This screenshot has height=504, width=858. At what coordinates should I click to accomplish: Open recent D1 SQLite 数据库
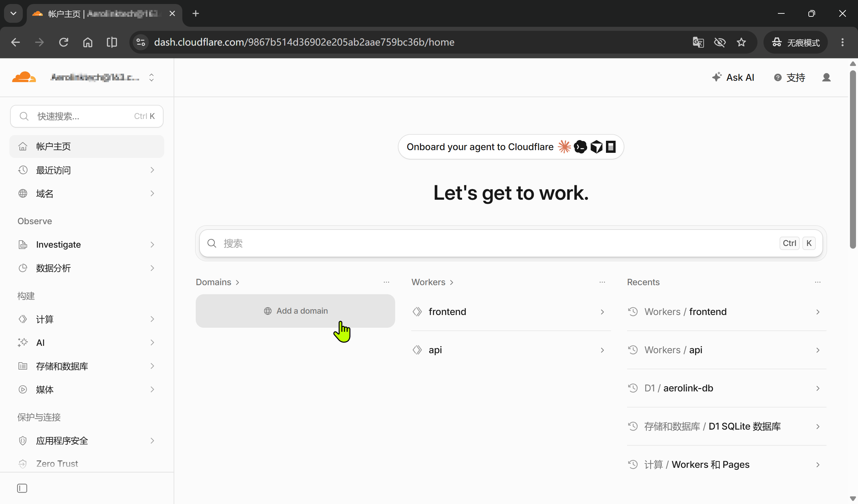727,426
